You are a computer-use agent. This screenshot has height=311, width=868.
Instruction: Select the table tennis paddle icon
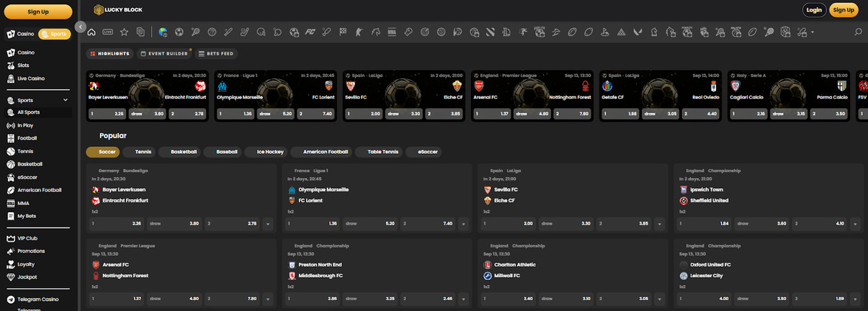point(277,32)
